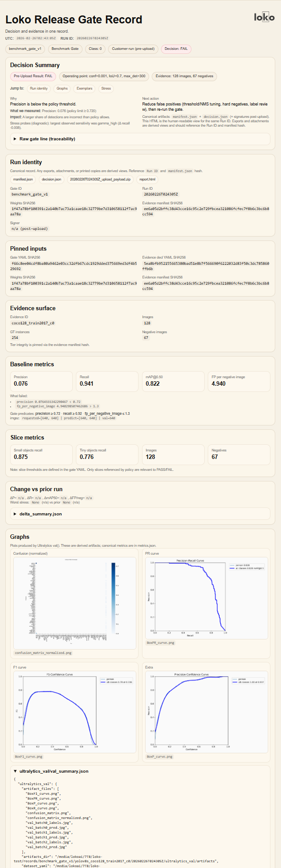Click header RUN ID value
The width and height of the screenshot is (281, 868).
(x=92, y=38)
